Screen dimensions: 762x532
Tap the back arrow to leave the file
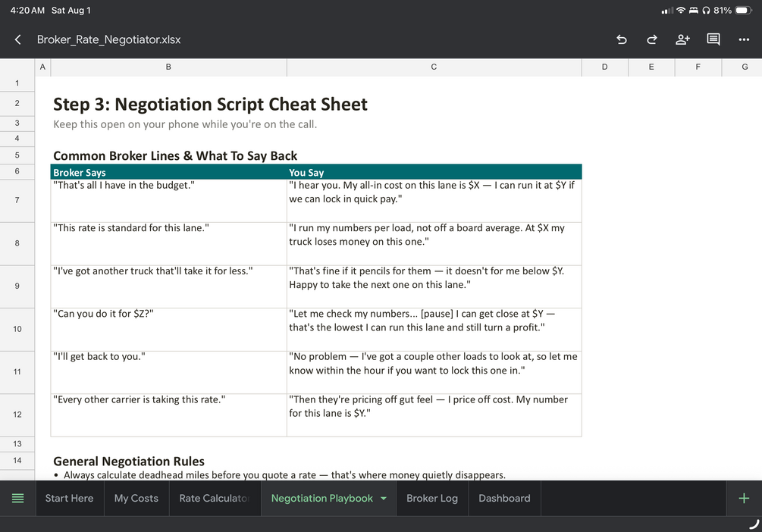click(x=18, y=39)
